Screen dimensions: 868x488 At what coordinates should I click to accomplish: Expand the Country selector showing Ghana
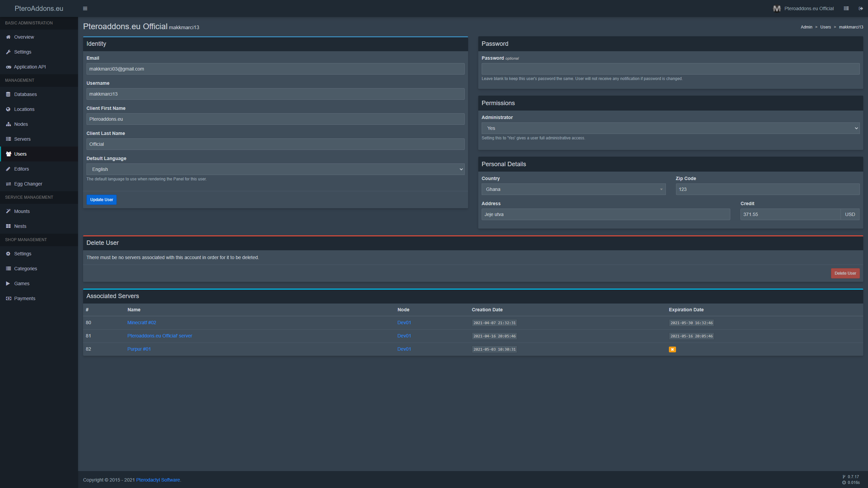click(573, 189)
